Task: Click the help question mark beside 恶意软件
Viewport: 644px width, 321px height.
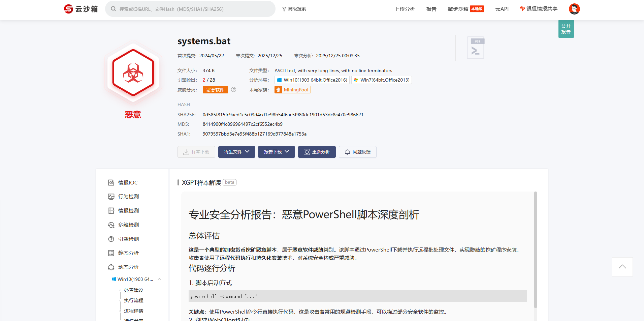Action: (x=233, y=90)
